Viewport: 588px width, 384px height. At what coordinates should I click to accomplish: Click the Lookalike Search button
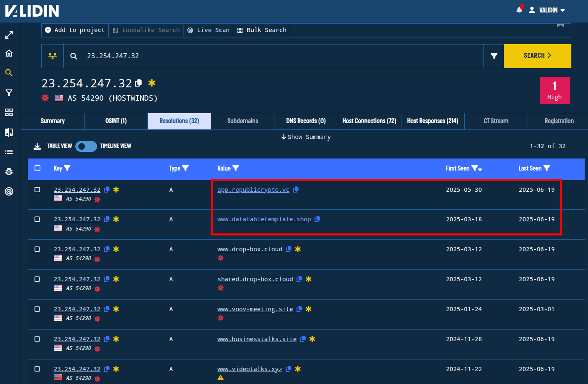[x=146, y=30]
